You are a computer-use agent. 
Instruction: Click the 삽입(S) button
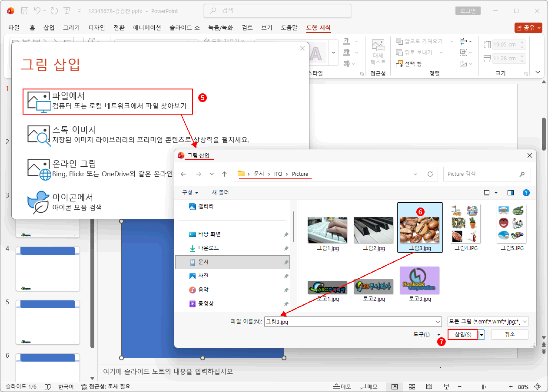462,334
